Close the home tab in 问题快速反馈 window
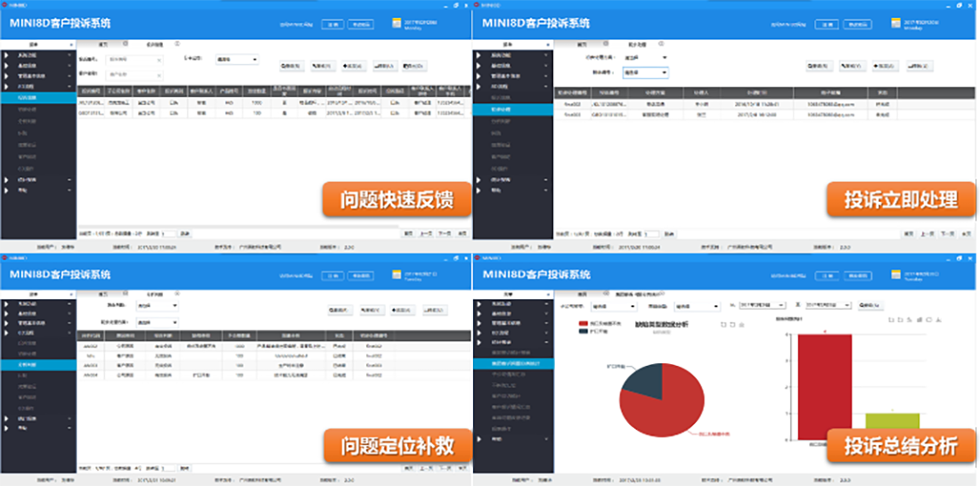Image resolution: width=980 pixels, height=486 pixels. pos(125,43)
